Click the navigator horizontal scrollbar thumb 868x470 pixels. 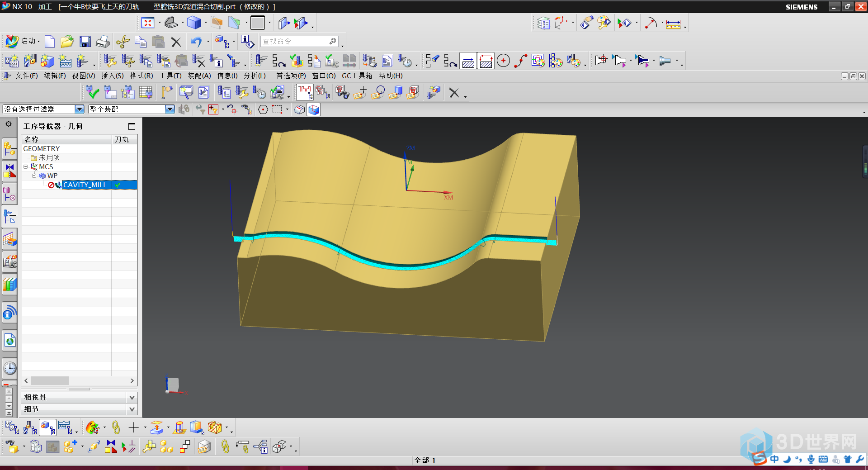click(50, 381)
